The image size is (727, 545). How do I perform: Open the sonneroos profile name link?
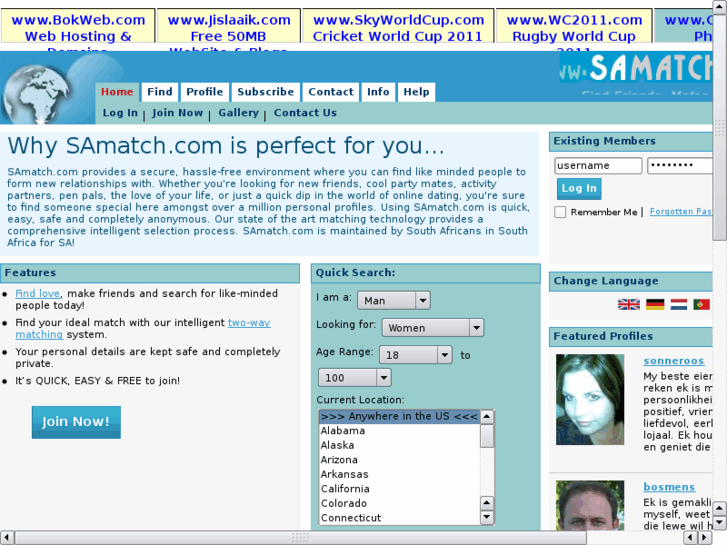point(674,361)
